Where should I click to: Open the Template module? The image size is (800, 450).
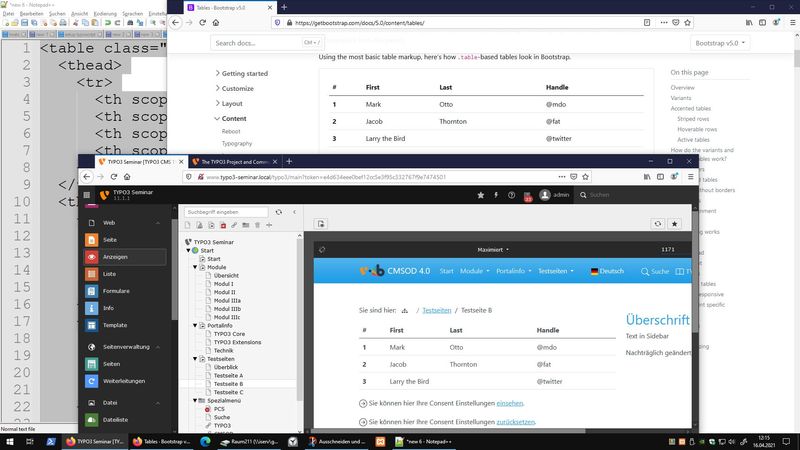coord(125,325)
